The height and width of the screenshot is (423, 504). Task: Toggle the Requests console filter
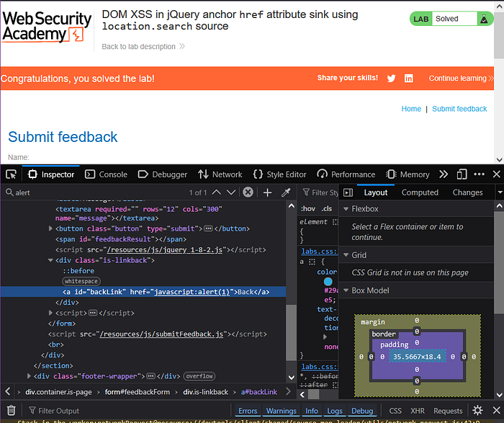[x=448, y=411]
